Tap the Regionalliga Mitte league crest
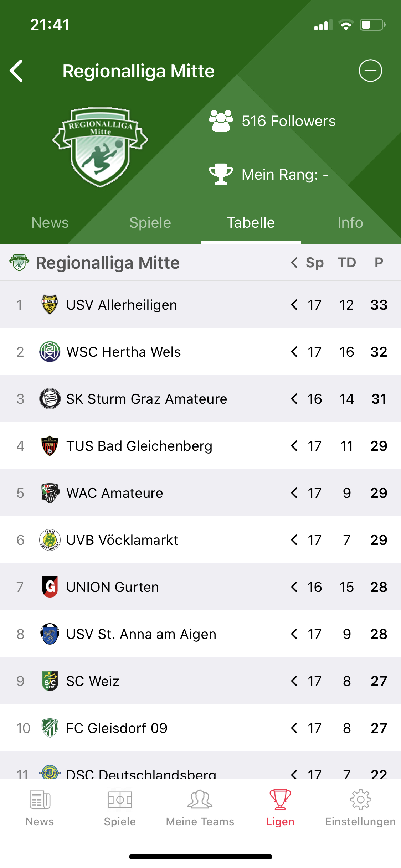This screenshot has height=868, width=401. (100, 147)
